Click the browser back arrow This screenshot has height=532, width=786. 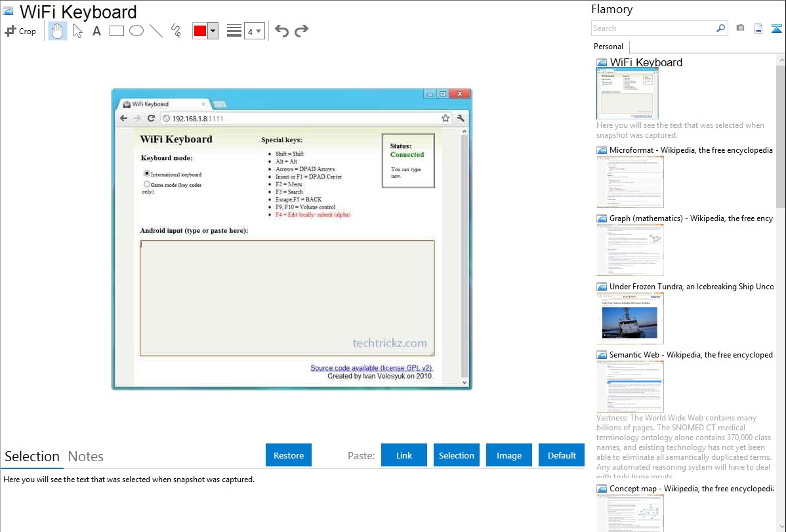tap(124, 118)
